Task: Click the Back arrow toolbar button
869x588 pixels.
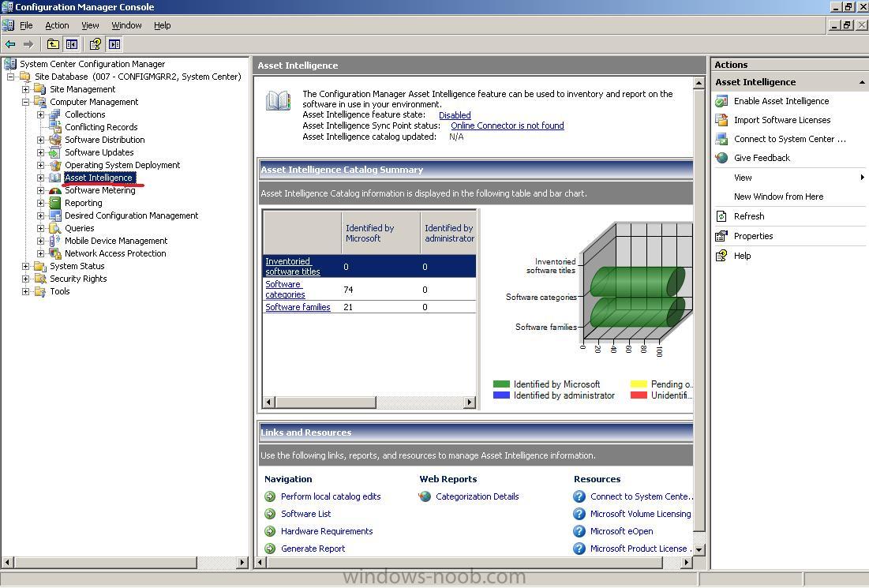Action: pos(10,44)
